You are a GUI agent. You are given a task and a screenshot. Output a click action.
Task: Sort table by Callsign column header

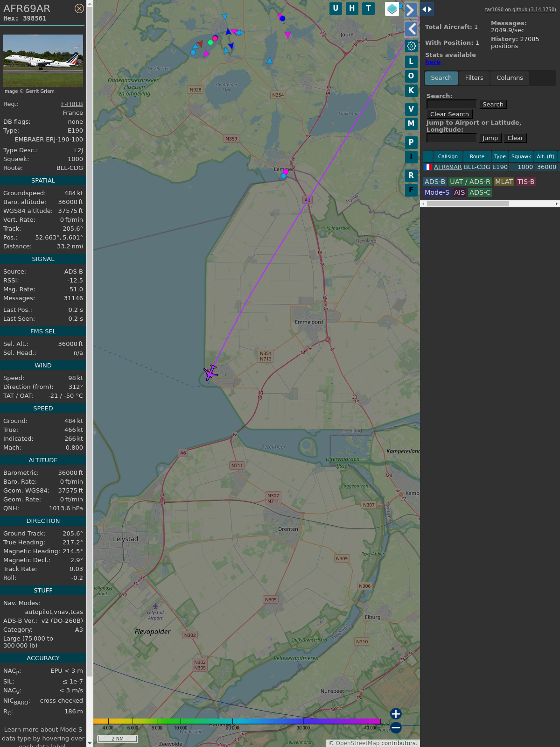(x=448, y=156)
